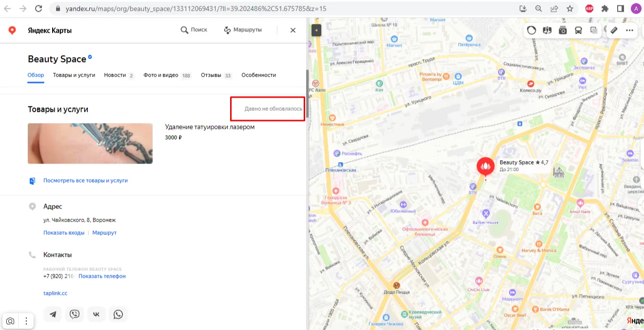Toggle the photos layer on map
644x330 pixels.
click(x=563, y=30)
